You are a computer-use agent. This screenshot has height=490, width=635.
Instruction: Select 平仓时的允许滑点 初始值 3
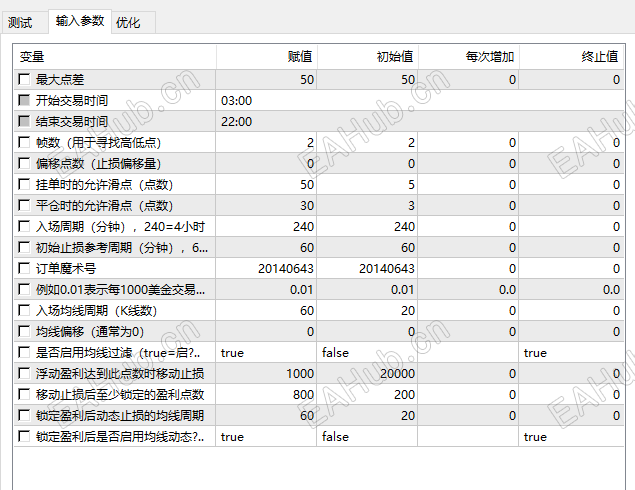367,206
